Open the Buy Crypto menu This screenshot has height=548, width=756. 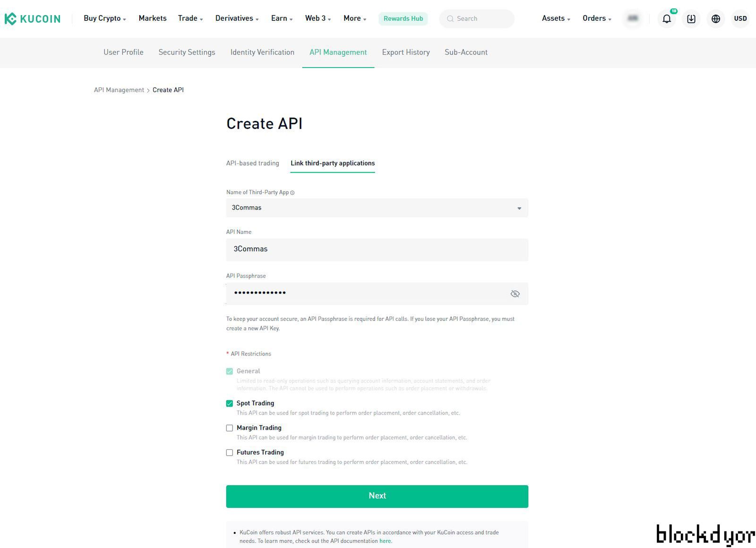pos(104,18)
